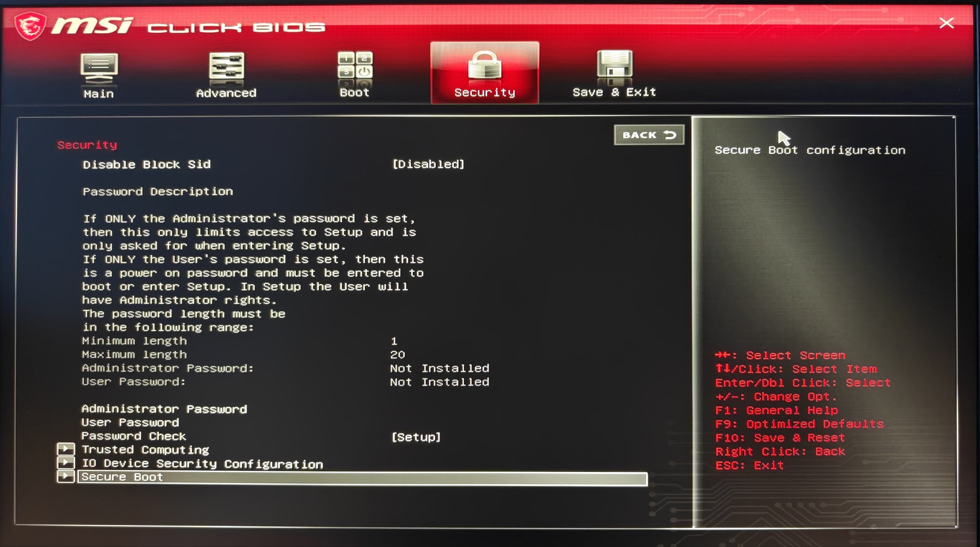Close BIOS with the X button
980x547 pixels.
(946, 23)
